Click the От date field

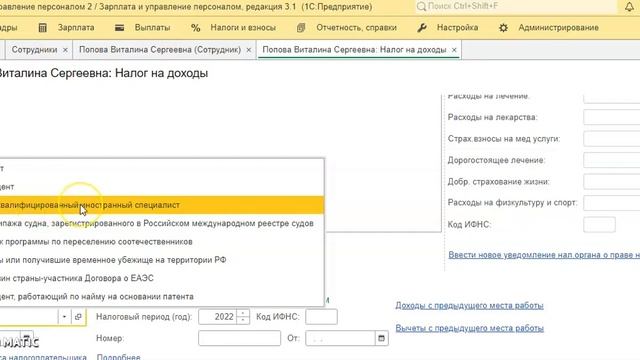click(x=340, y=338)
